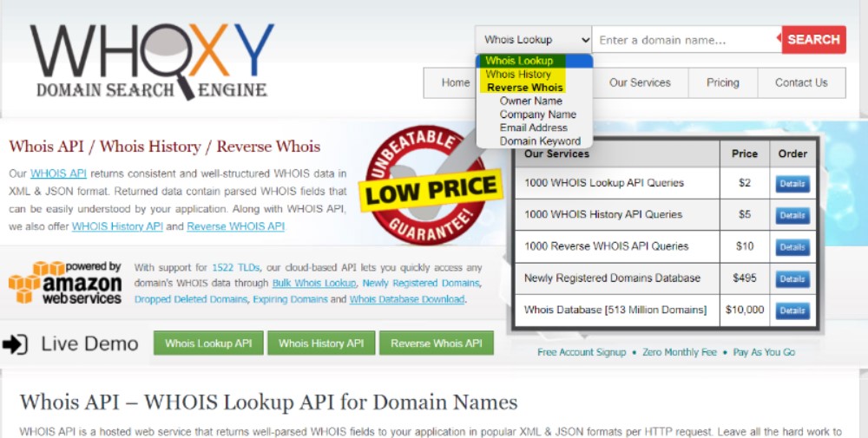868x438 pixels.
Task: Click the $10,000 price cell
Action: point(745,310)
